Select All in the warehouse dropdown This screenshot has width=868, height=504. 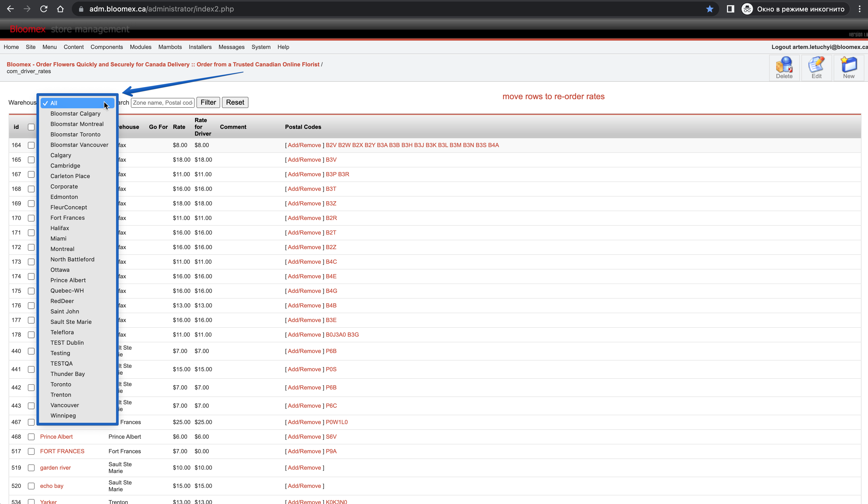coord(78,103)
